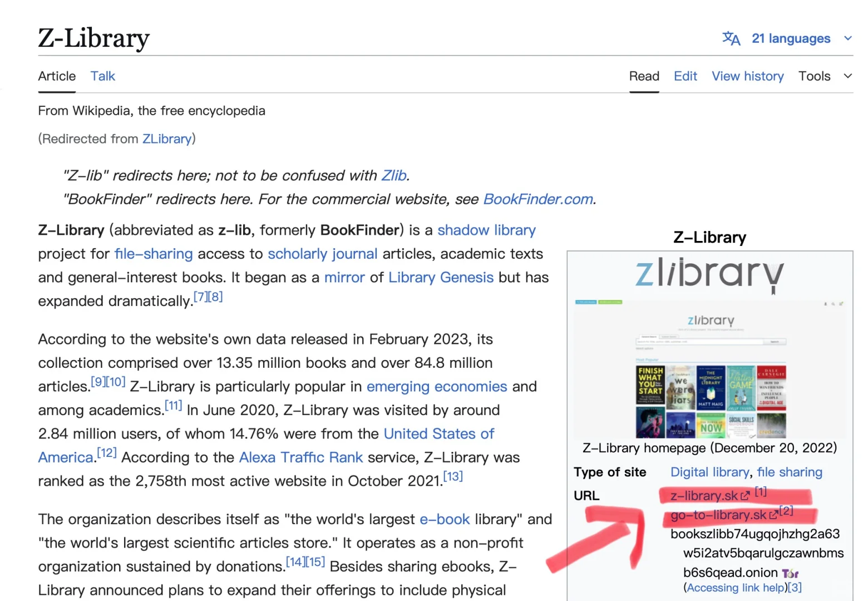Click external link icon beside go-to-library.sk
This screenshot has width=868, height=601.
click(x=773, y=515)
